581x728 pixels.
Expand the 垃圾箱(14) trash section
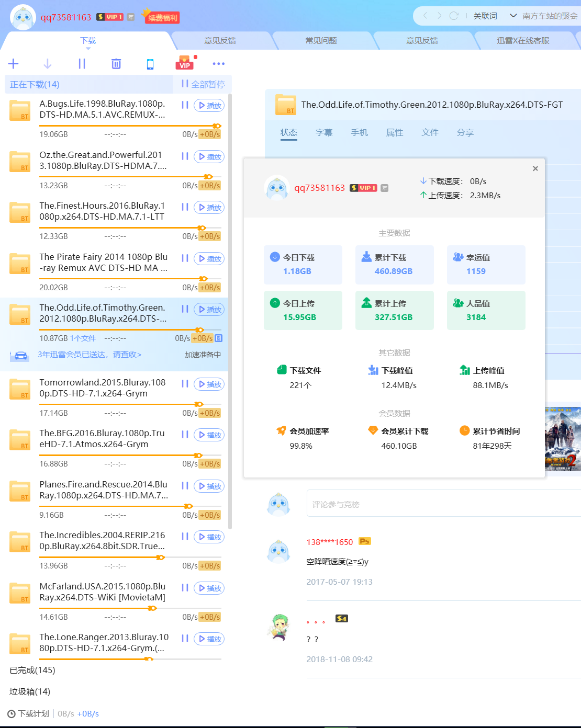click(30, 691)
